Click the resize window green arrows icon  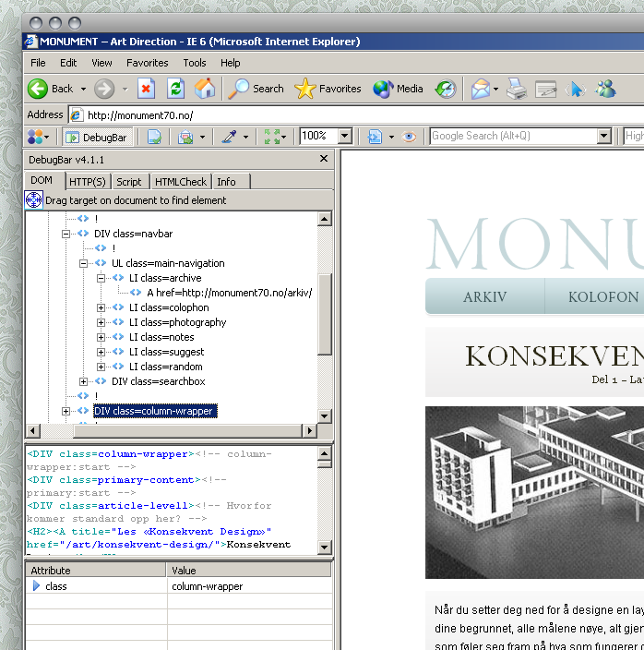(271, 137)
